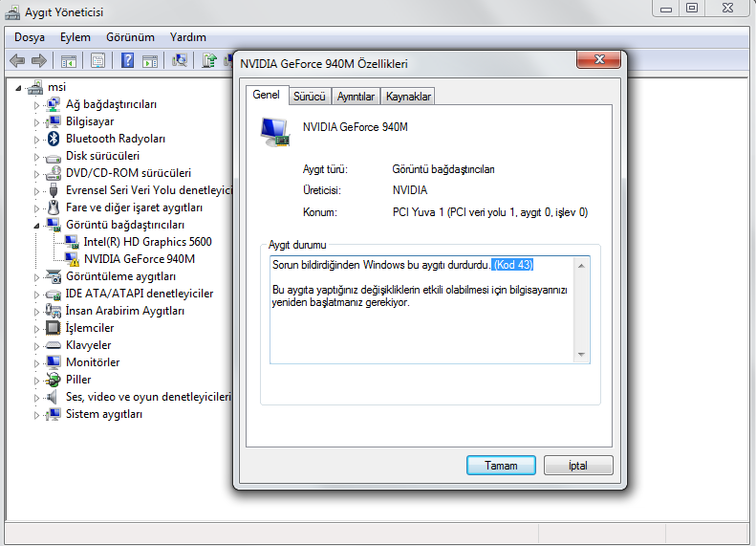This screenshot has height=546, width=756.
Task: Collapse the msi root node
Action: click(18, 88)
